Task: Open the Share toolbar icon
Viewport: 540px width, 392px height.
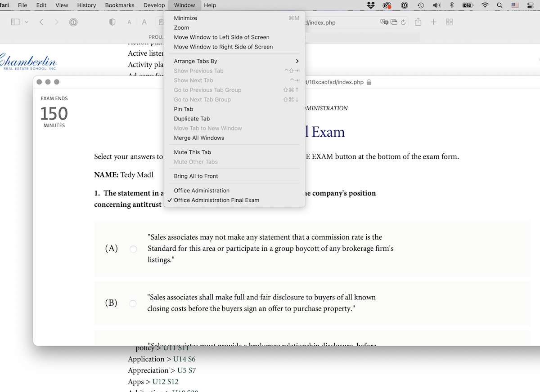Action: click(x=418, y=22)
